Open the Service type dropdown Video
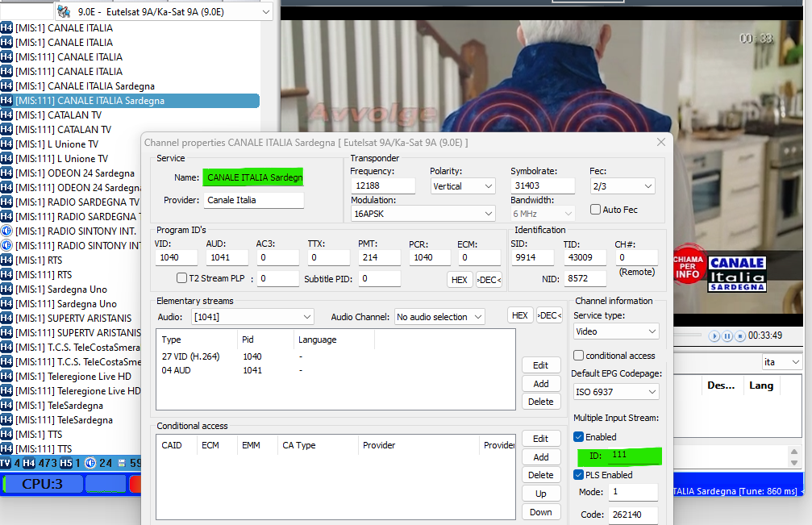Viewport: 812px width, 525px height. [616, 331]
